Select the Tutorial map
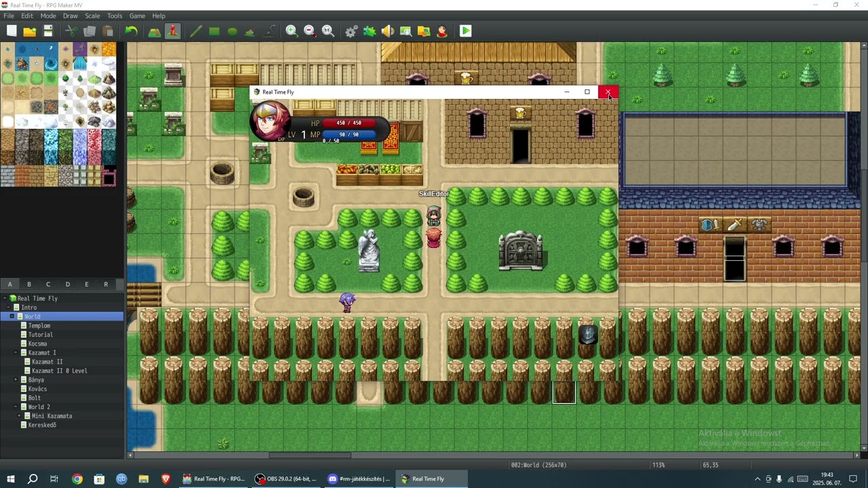Viewport: 868px width, 488px height. (41, 335)
